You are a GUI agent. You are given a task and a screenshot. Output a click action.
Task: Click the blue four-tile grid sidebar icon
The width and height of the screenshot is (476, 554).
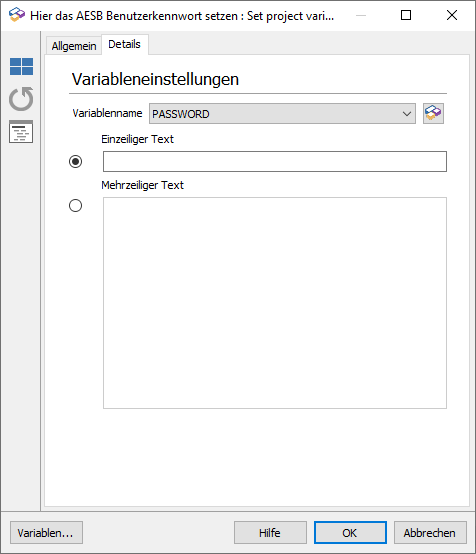[x=21, y=66]
